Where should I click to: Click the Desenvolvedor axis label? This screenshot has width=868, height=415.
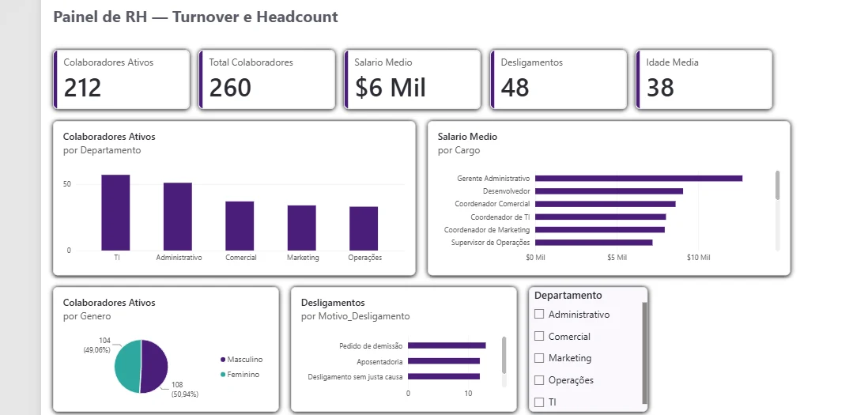click(x=507, y=191)
